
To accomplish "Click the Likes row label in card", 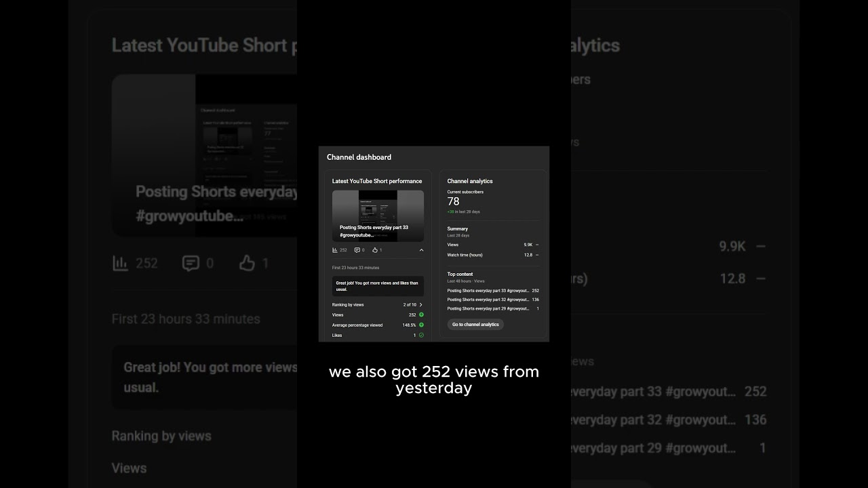I will pyautogui.click(x=337, y=335).
